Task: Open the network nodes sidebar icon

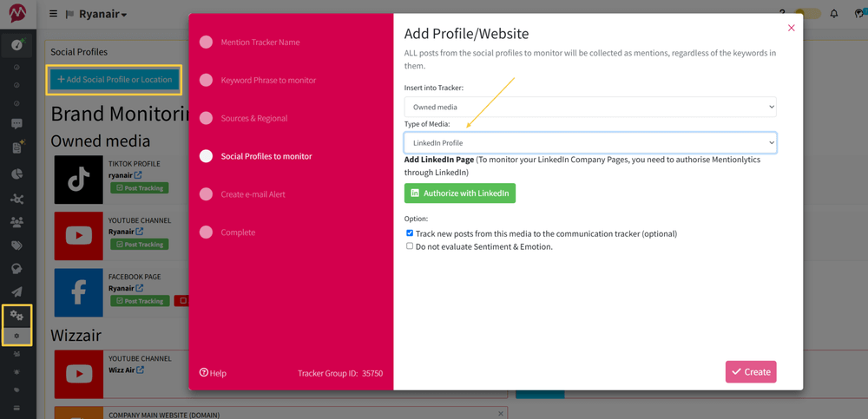Action: tap(17, 199)
